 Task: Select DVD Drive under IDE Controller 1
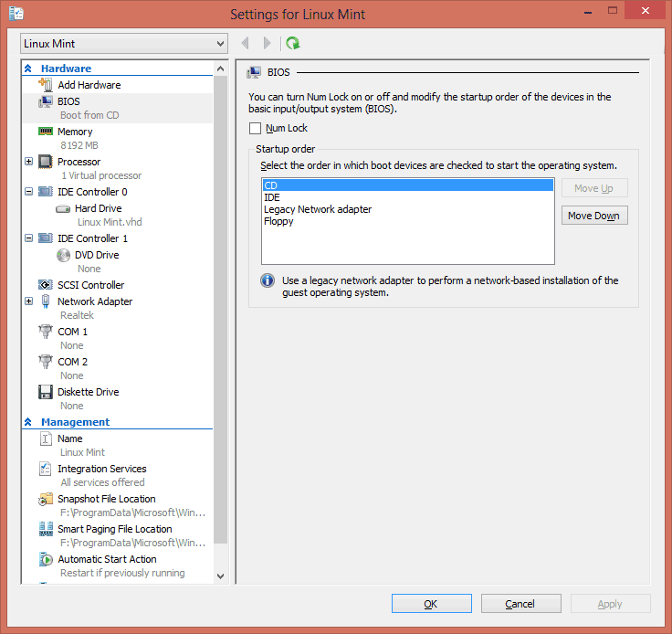[97, 255]
